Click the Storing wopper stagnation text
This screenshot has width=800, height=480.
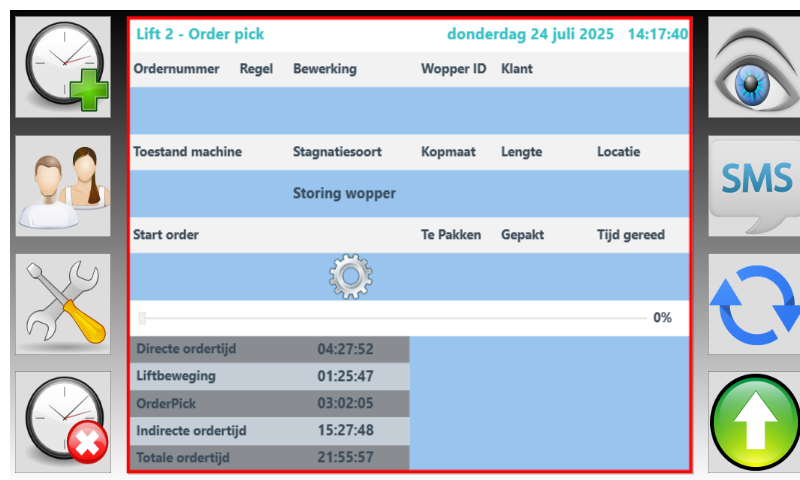[x=344, y=193]
